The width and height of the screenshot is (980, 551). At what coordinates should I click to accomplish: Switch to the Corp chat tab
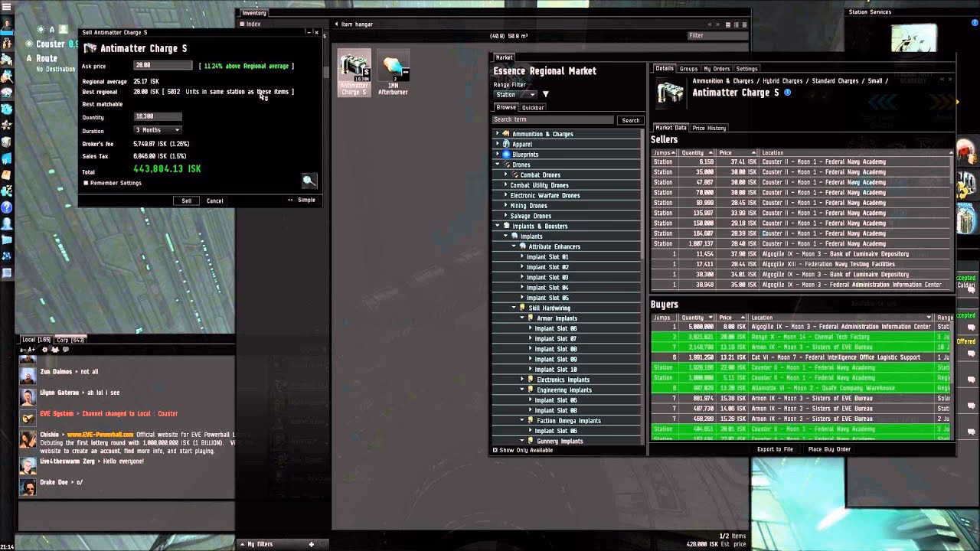70,339
